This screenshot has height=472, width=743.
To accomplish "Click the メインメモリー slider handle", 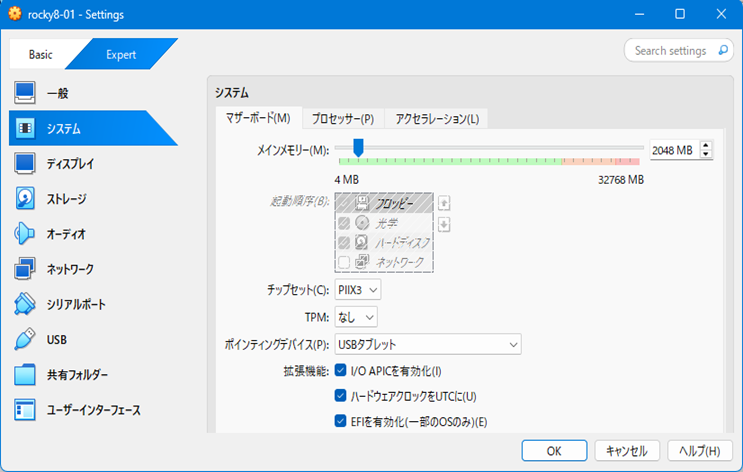I will 358,149.
